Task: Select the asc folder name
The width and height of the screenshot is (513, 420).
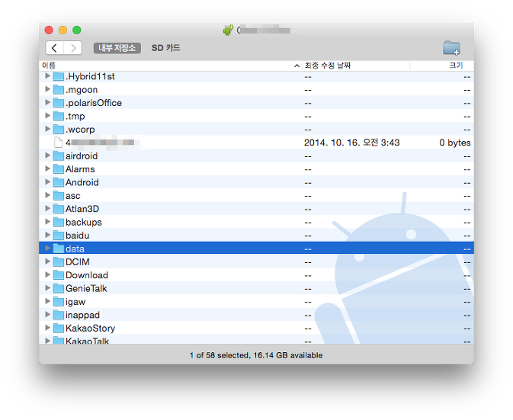Action: (x=72, y=196)
